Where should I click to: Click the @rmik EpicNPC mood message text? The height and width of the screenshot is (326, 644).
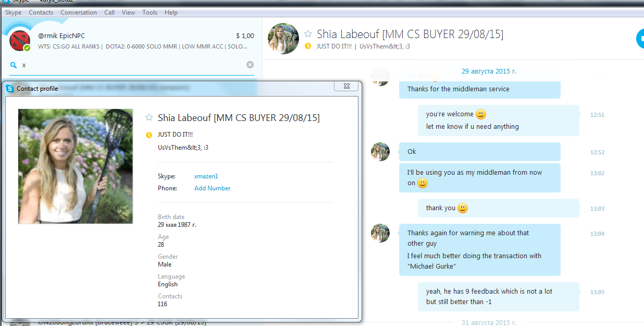tap(143, 46)
